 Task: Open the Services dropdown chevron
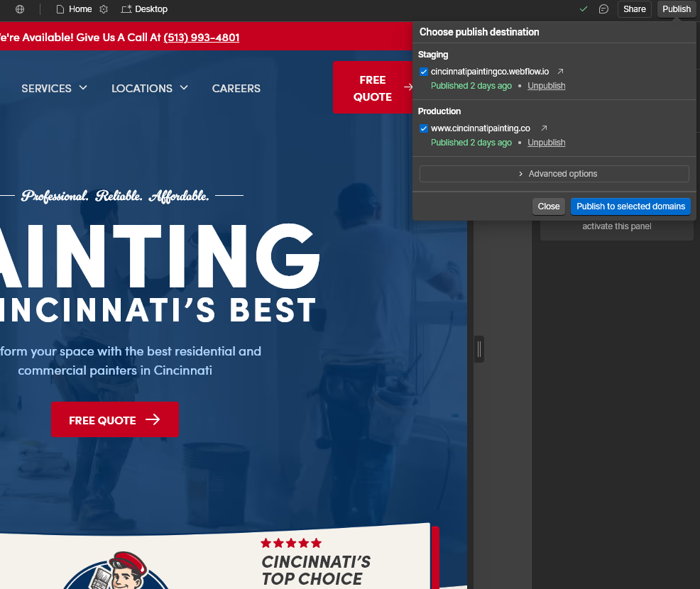83,87
